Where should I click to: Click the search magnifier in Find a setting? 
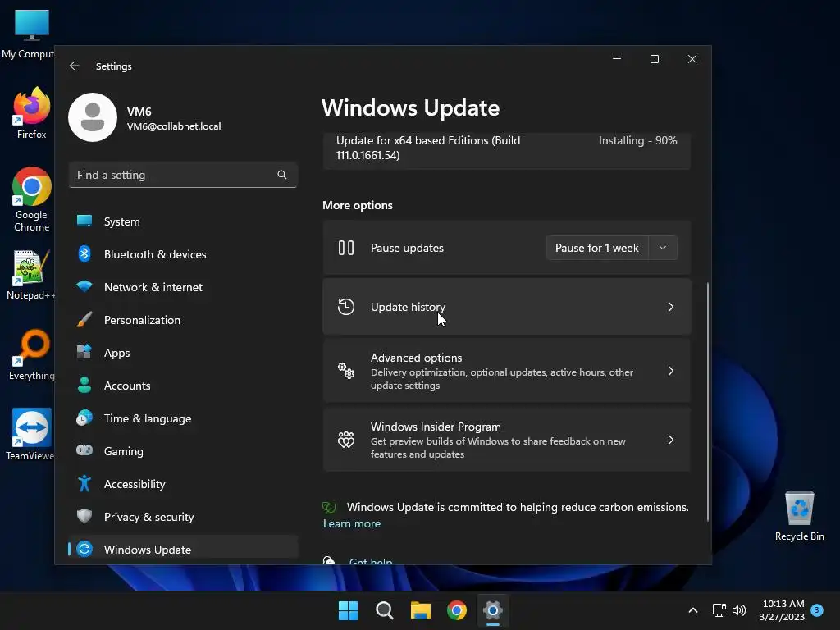tap(282, 175)
